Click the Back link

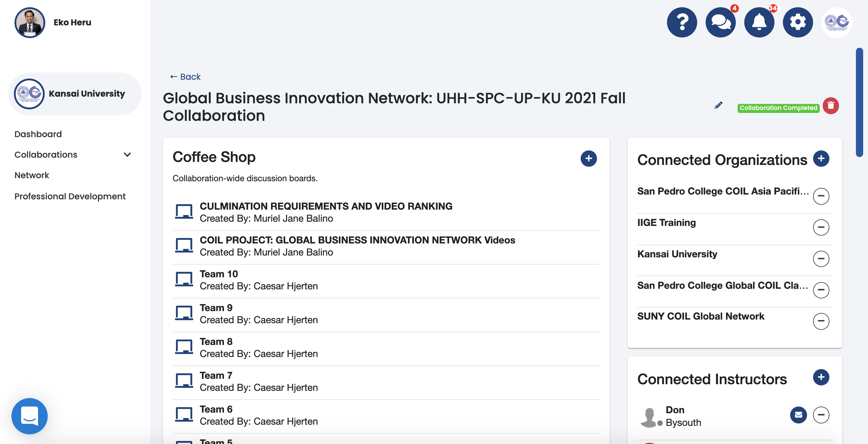click(185, 77)
